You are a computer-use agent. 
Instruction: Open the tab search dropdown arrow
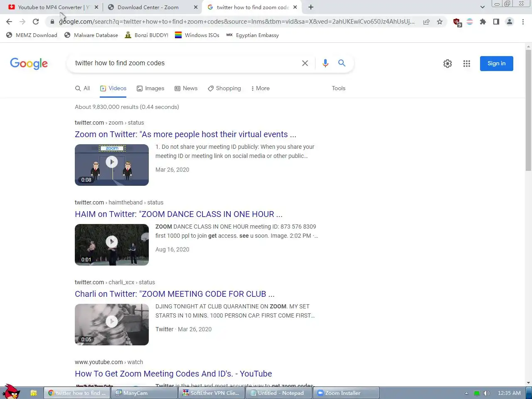point(482,7)
